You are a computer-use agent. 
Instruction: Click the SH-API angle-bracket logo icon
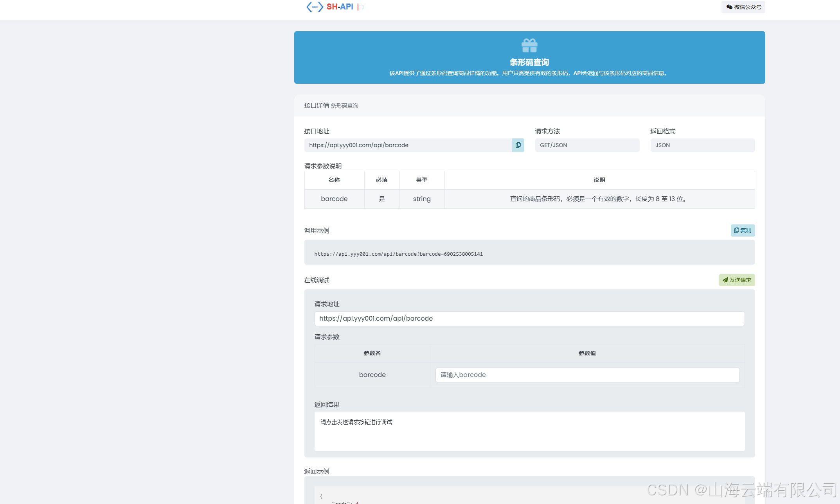pos(315,7)
